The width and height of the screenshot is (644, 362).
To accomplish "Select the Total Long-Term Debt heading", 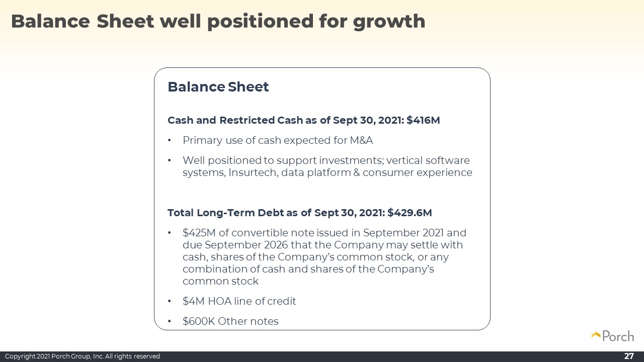I will pos(300,213).
